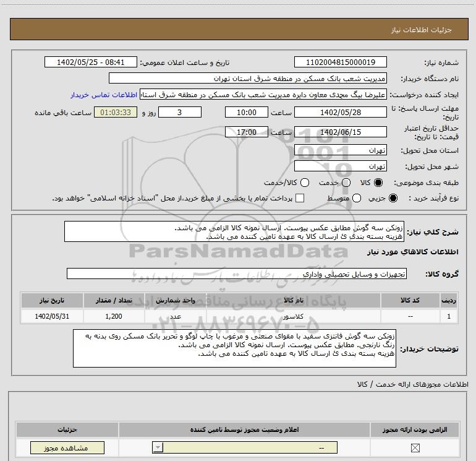Toggle the Islamic treasury payment checkbox

[300, 198]
